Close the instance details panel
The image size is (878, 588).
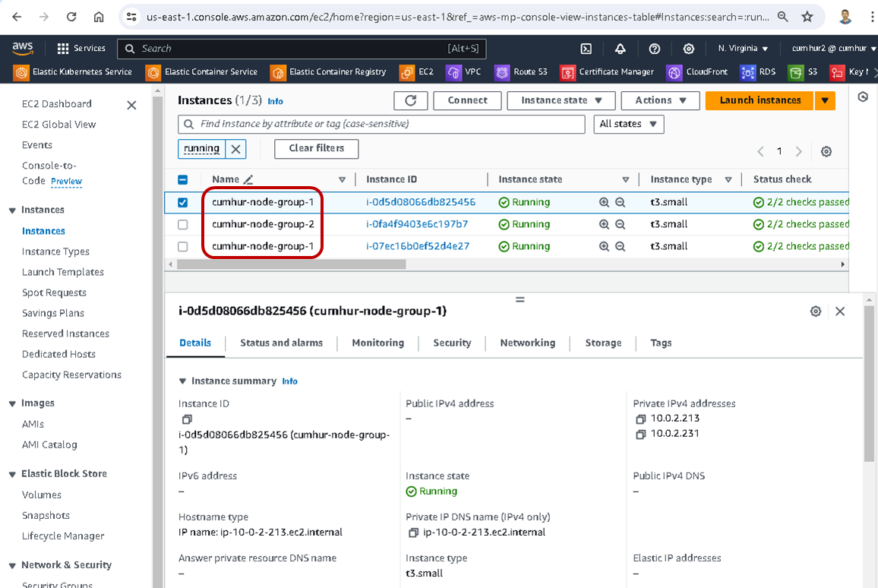(x=840, y=311)
